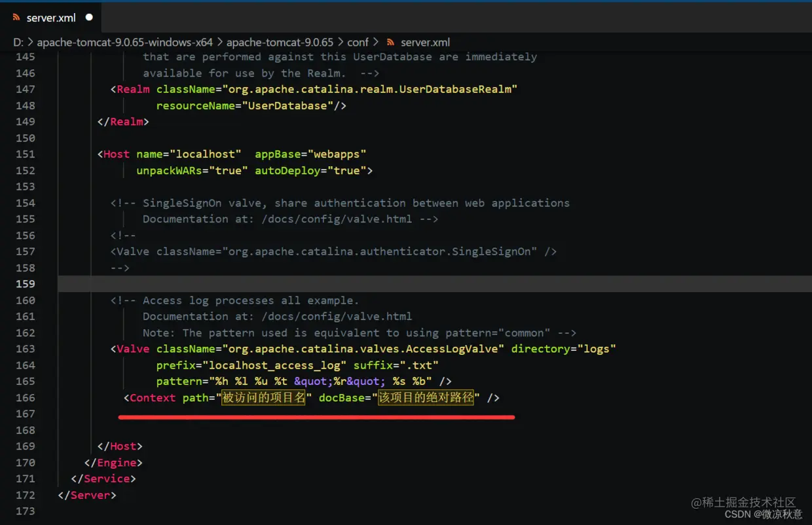Click "org.apache.catalina.valves.AccessLogValve" value
The image size is (812, 525).
363,349
